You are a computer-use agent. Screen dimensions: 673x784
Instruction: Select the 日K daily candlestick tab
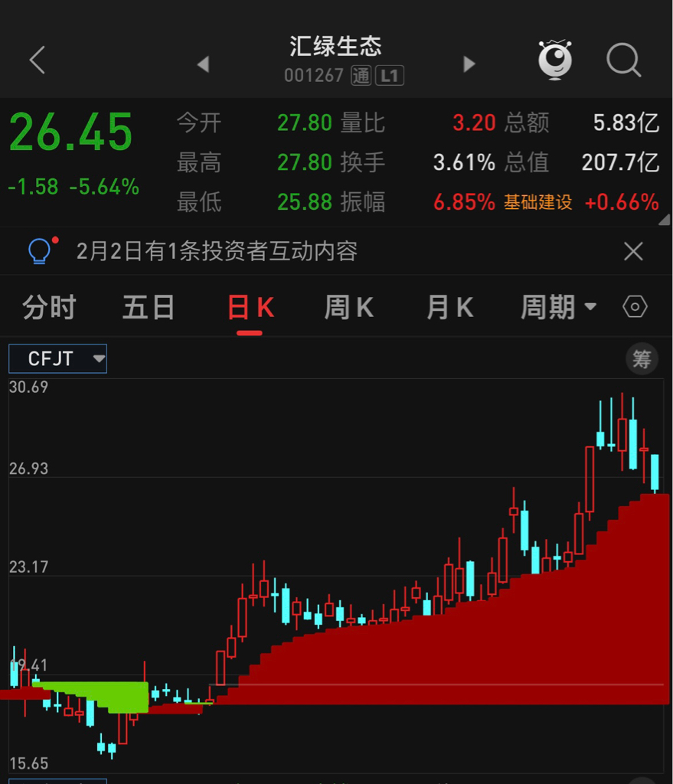click(x=250, y=306)
